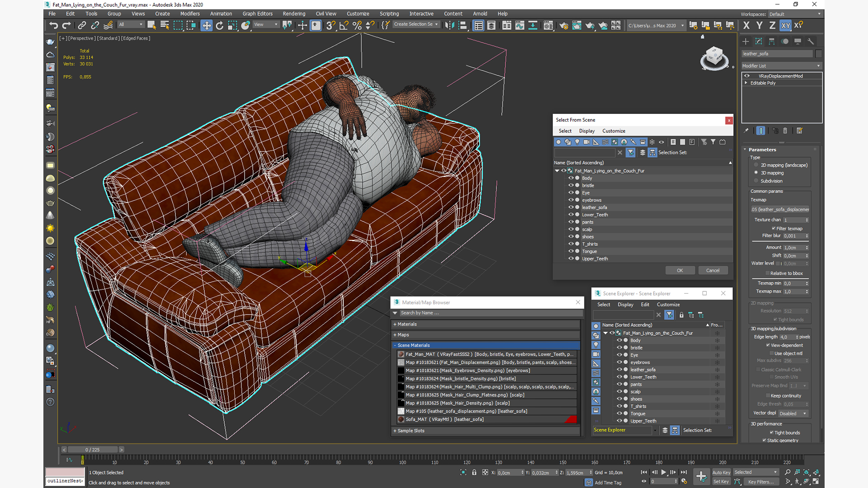Image resolution: width=868 pixels, height=488 pixels.
Task: Open the Rendering menu
Action: tap(294, 14)
